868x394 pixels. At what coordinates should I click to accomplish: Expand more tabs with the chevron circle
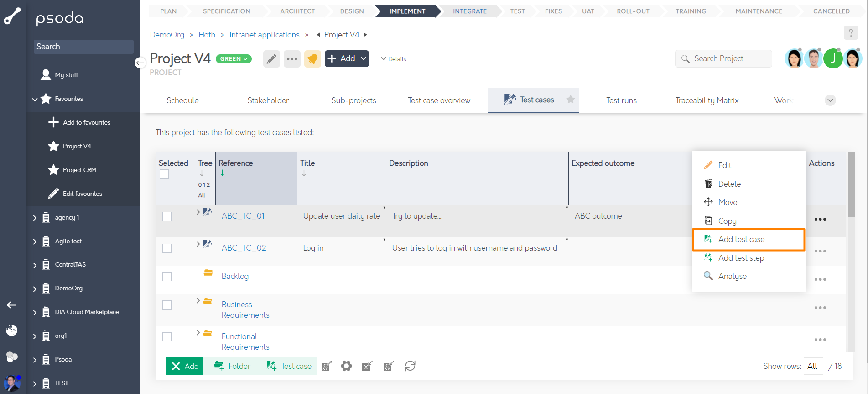(830, 100)
